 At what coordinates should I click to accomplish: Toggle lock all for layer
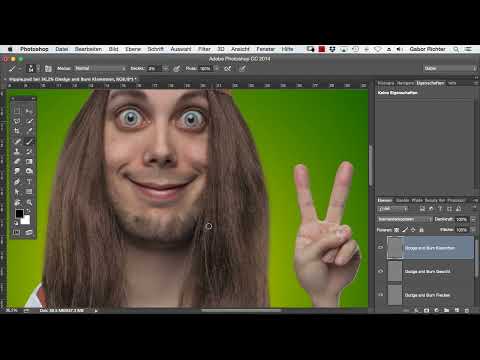coord(421,230)
